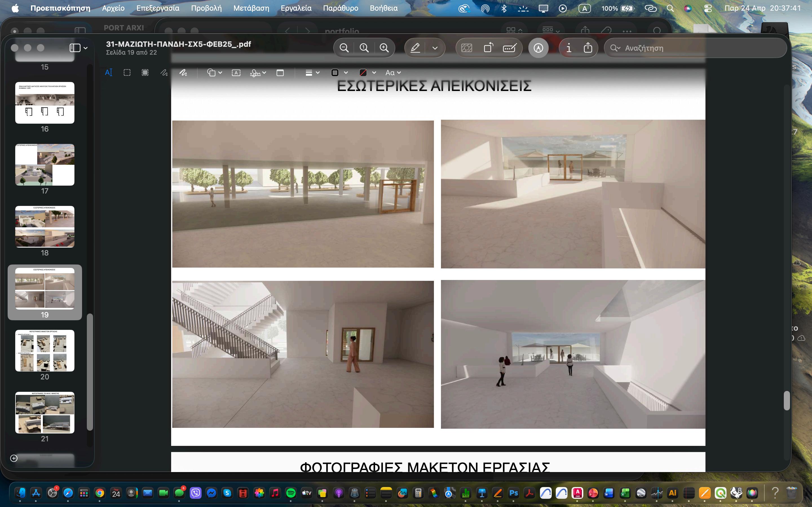Expand the text style Aa dropdown
Screen dimensions: 812x507
click(393, 73)
